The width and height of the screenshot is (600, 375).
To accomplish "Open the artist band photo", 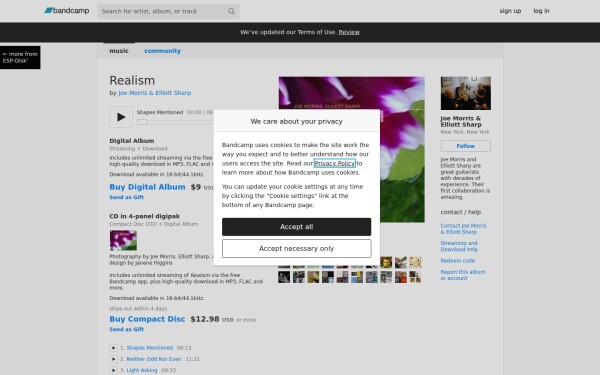I will (466, 93).
